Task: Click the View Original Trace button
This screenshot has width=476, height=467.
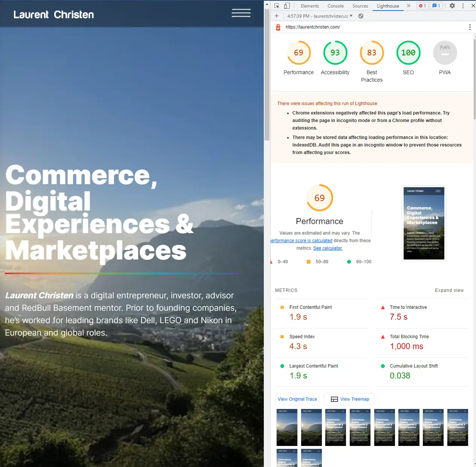Action: click(297, 399)
